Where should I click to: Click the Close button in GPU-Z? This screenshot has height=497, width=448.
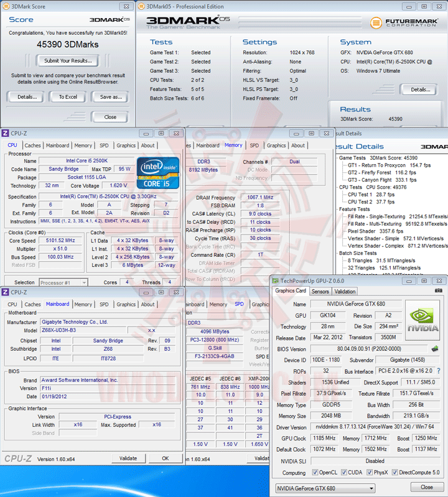pos(427,487)
